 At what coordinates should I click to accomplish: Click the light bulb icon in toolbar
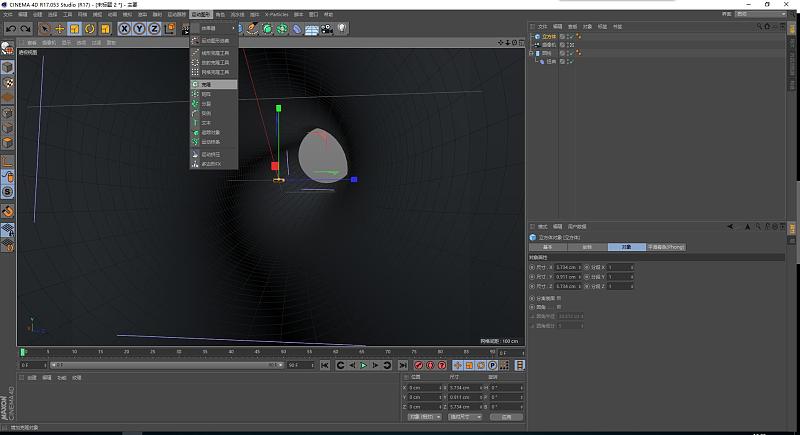pyautogui.click(x=342, y=29)
